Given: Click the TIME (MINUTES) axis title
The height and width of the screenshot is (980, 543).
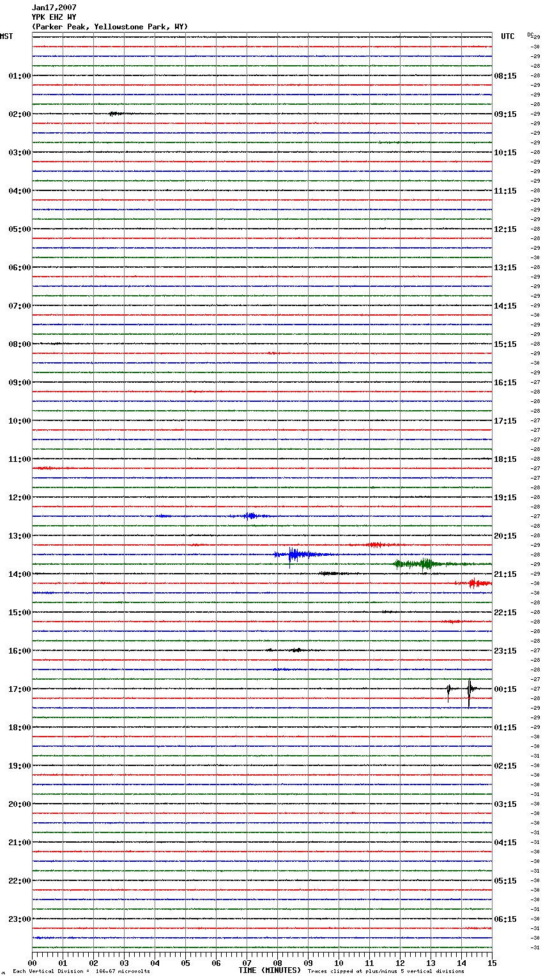Looking at the screenshot, I should (x=270, y=970).
